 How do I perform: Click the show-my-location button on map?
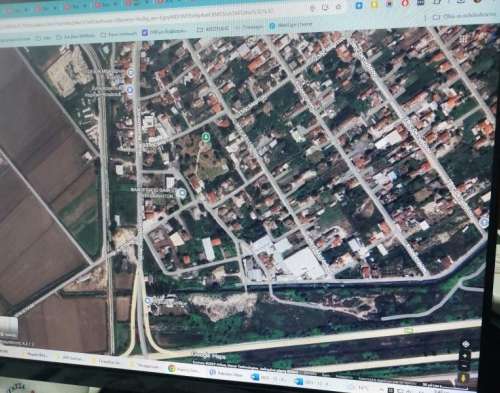(466, 344)
